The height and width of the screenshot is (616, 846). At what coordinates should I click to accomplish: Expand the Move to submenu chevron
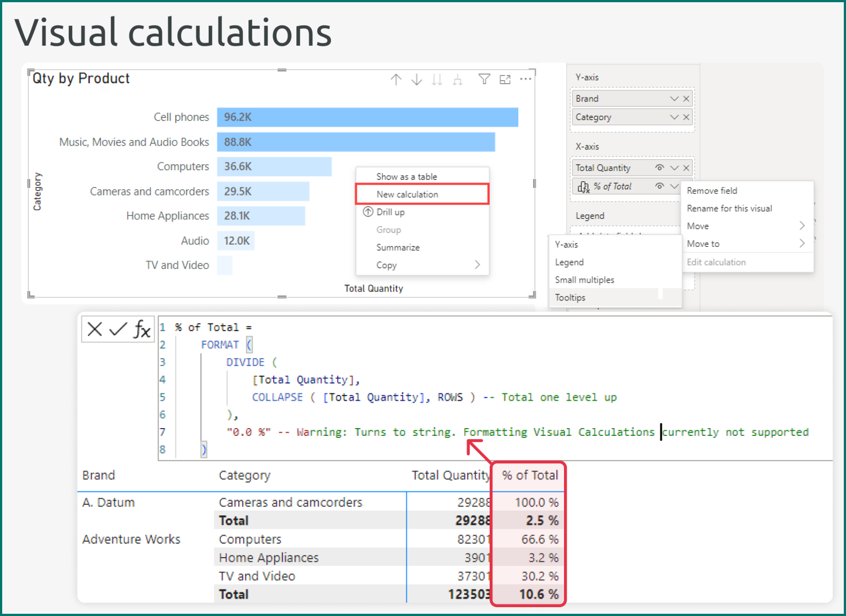point(802,243)
